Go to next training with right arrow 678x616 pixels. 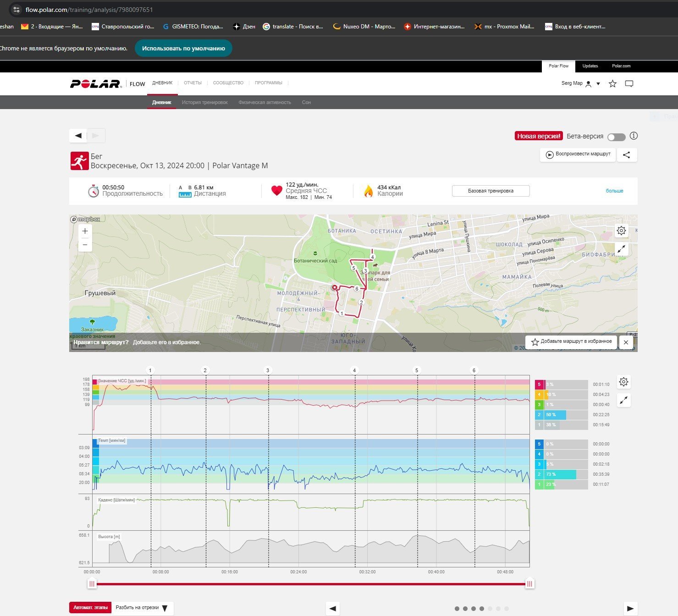click(x=96, y=136)
